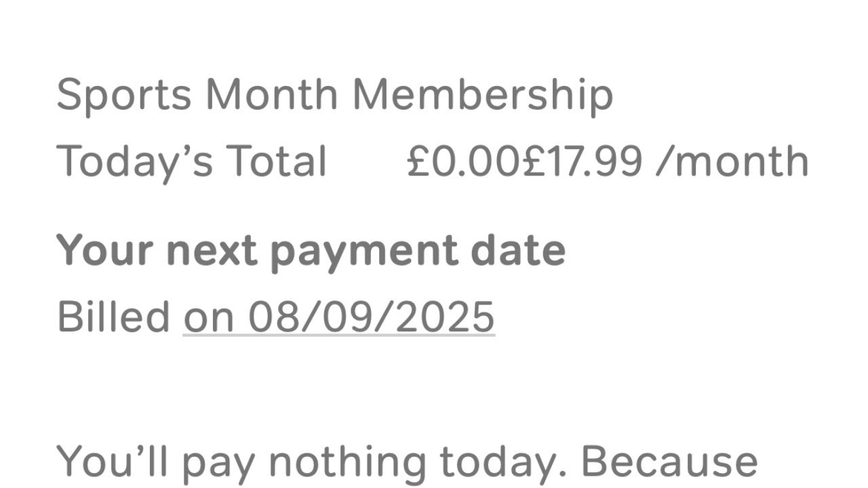The width and height of the screenshot is (868, 488).
Task: Click the word "pay" in the bottom line
Action: coord(218,464)
